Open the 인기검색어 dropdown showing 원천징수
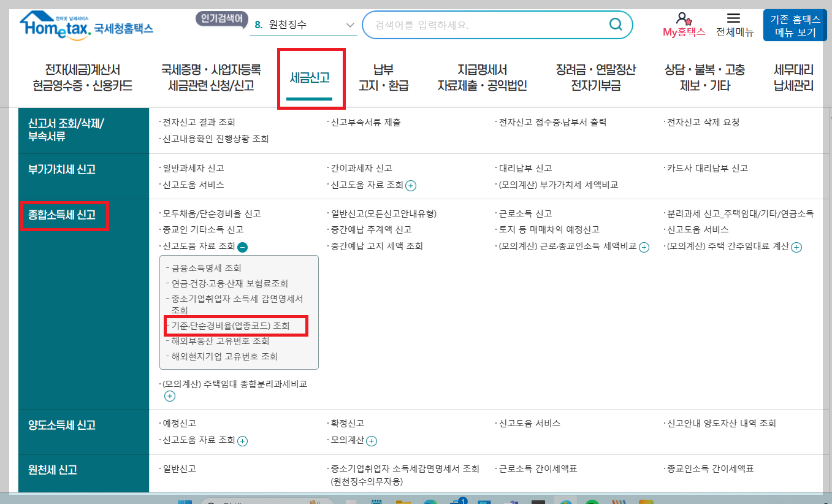 [x=303, y=25]
